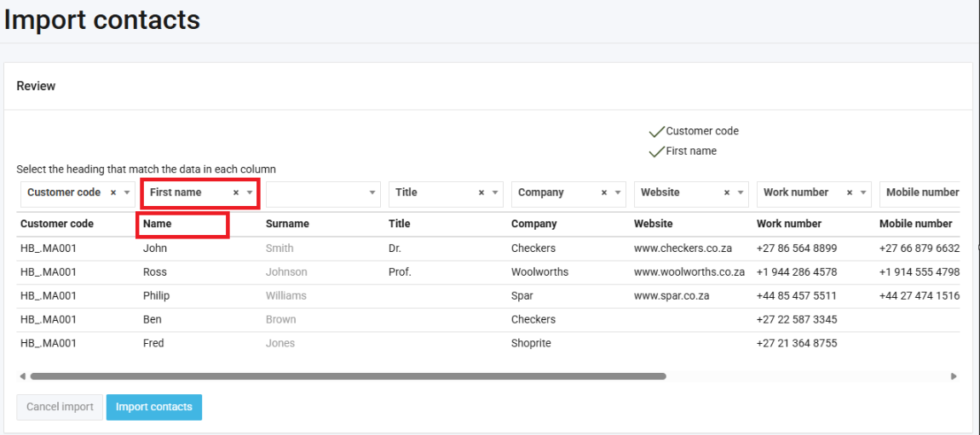This screenshot has width=980, height=435.
Task: Clear the Company heading selection (x)
Action: point(604,193)
